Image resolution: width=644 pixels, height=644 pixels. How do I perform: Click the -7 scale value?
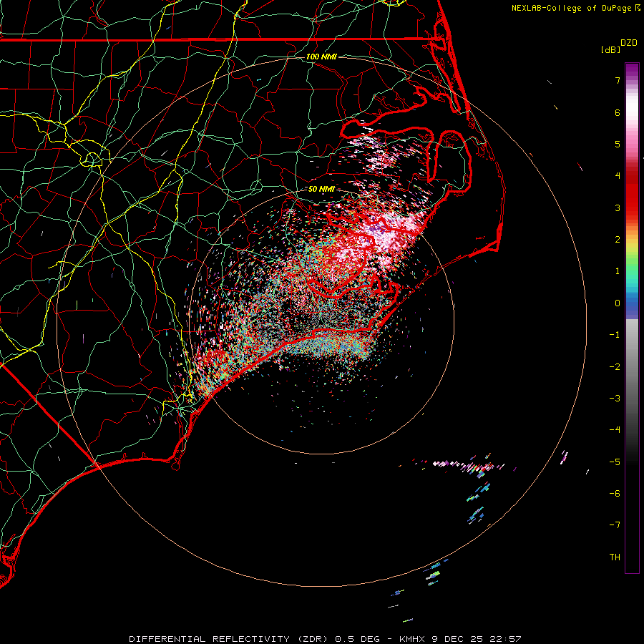click(x=615, y=525)
